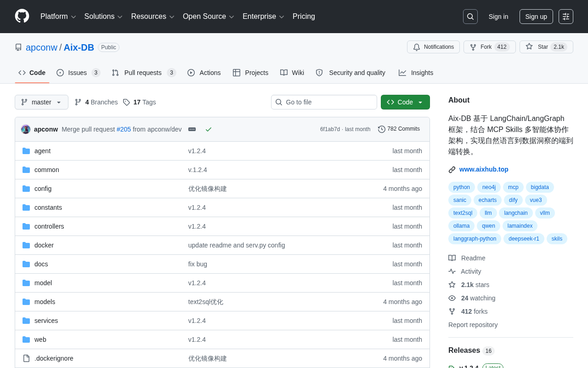This screenshot has height=368, width=588.
Task: Switch to the Projects tab
Action: 250,73
